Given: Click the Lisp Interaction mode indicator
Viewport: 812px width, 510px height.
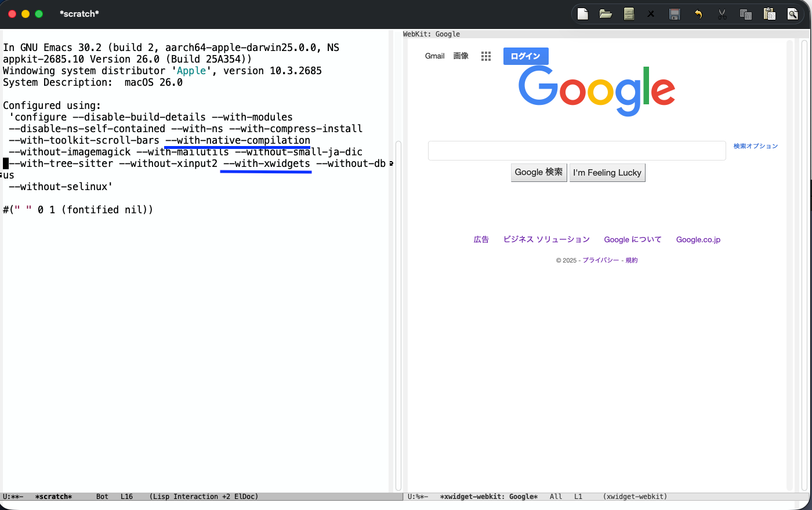Looking at the screenshot, I should (x=204, y=497).
